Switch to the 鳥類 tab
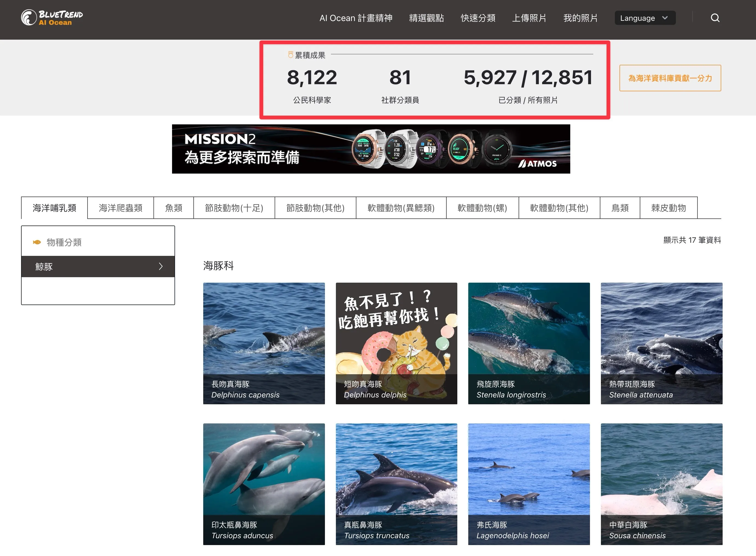756x556 pixels. tap(620, 208)
